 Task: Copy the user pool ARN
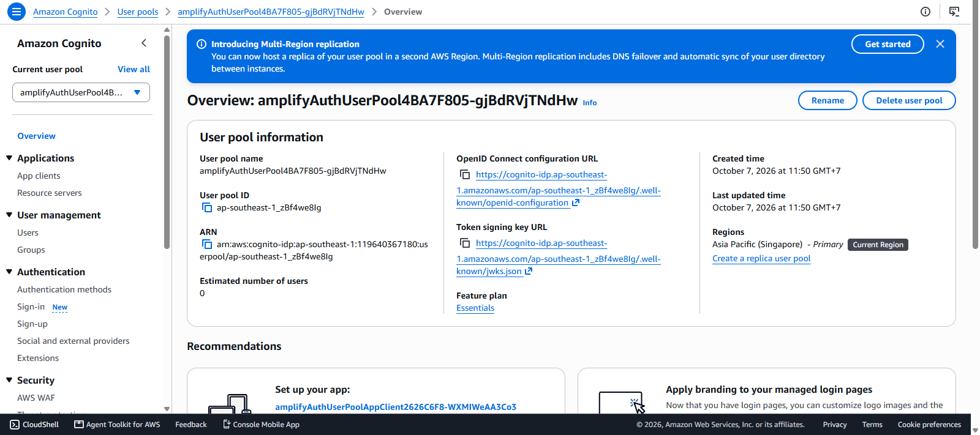(207, 245)
